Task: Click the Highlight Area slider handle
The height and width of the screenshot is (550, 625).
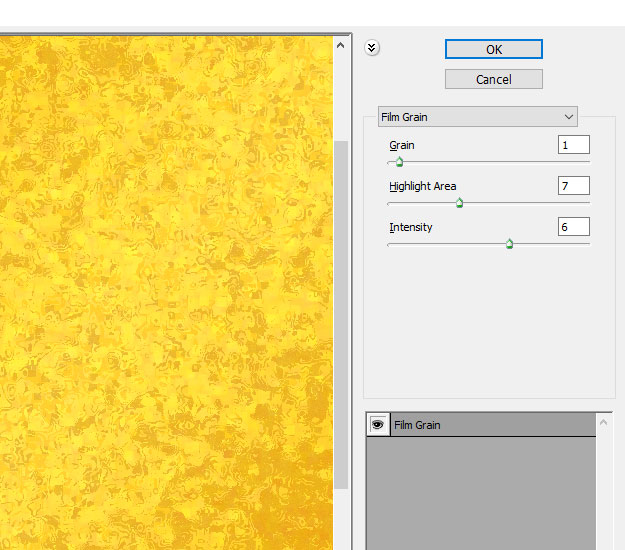Action: tap(459, 203)
